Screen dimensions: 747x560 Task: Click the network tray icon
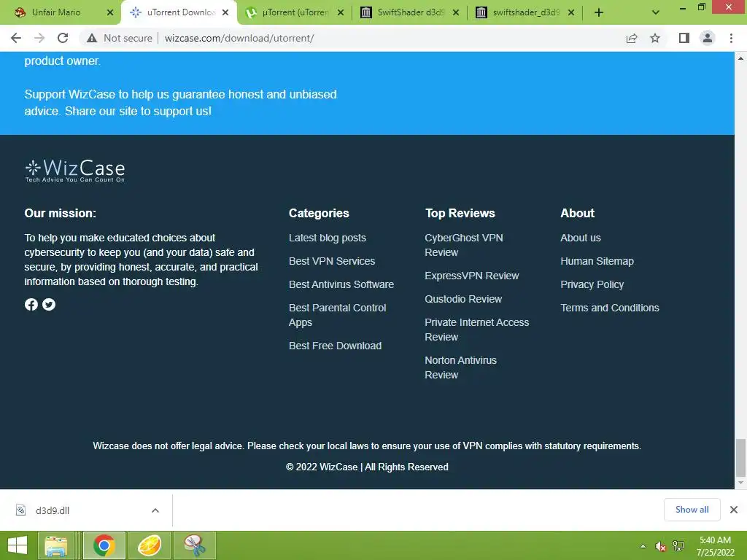[x=678, y=546]
